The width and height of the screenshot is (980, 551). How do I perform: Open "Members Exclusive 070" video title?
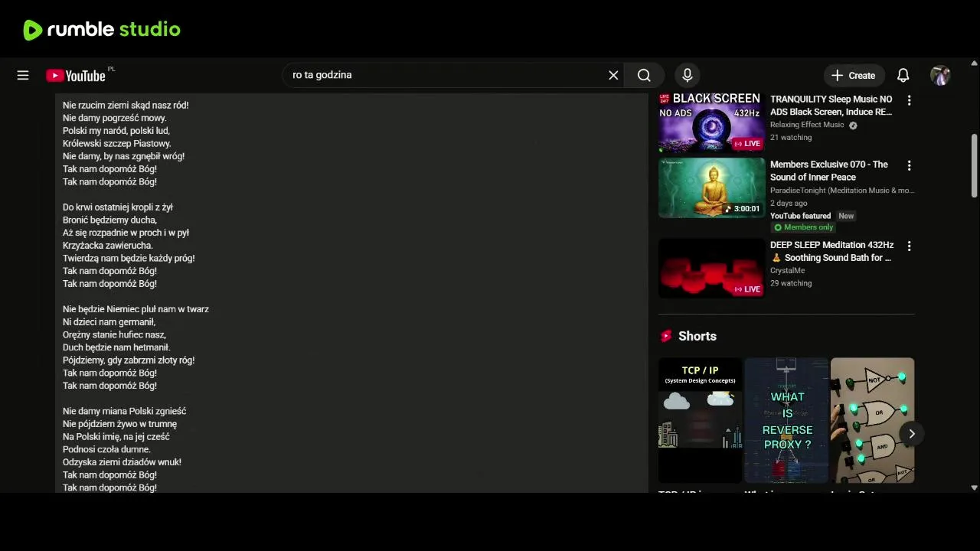[829, 171]
